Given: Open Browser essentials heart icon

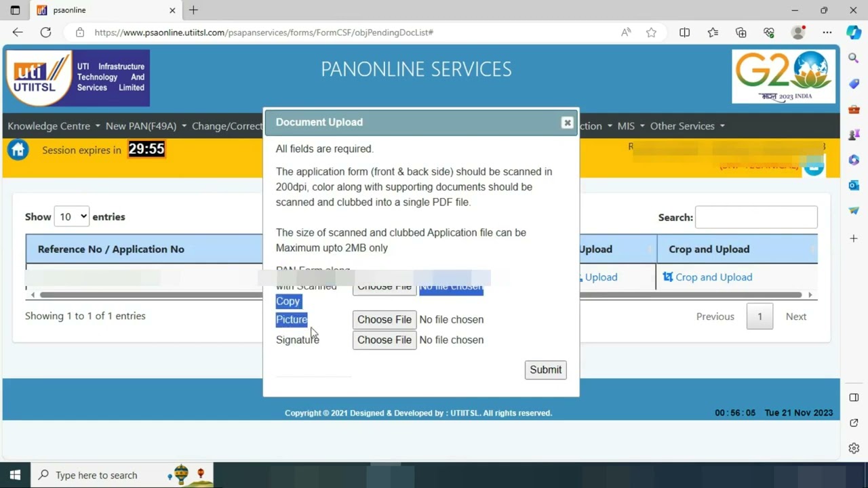Looking at the screenshot, I should click(769, 32).
